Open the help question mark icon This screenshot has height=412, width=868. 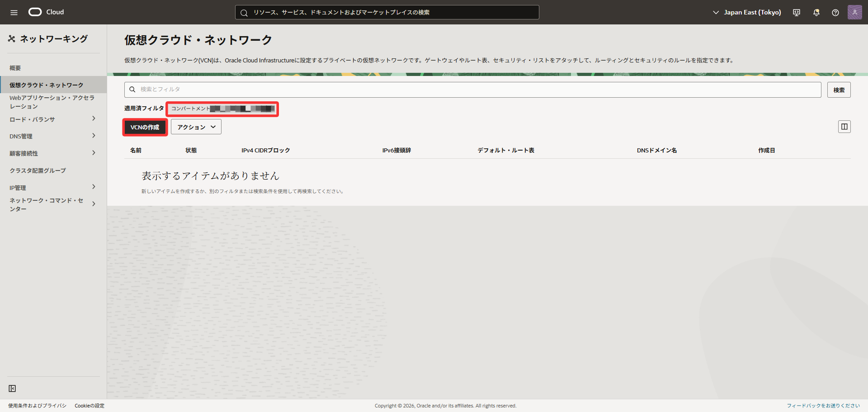(835, 13)
